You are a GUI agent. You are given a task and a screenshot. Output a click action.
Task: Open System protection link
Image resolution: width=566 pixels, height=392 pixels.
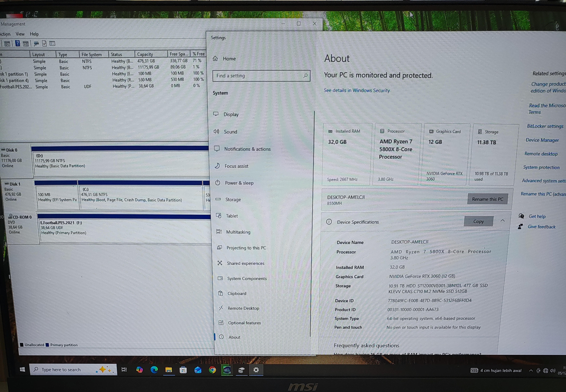click(x=541, y=167)
